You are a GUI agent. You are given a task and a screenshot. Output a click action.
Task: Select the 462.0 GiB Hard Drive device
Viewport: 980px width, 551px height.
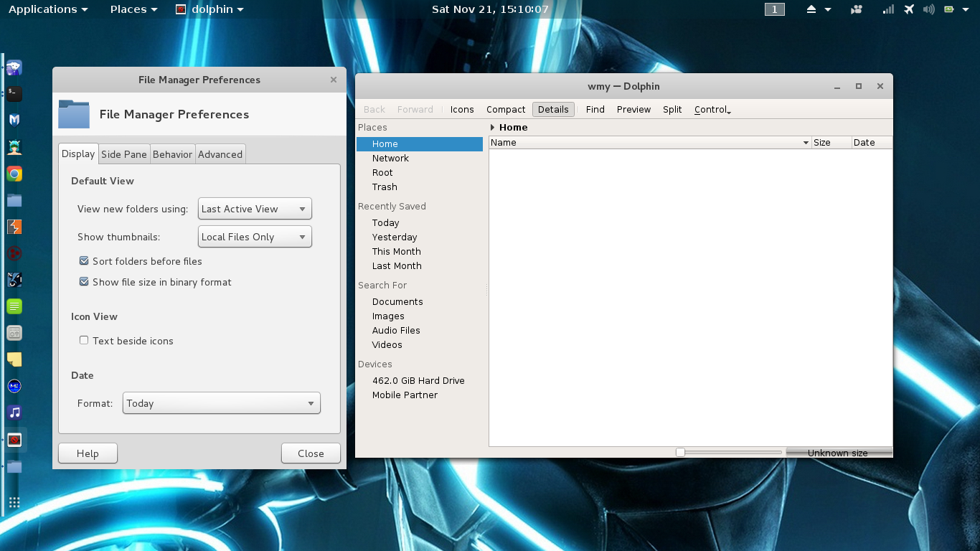[x=420, y=381]
